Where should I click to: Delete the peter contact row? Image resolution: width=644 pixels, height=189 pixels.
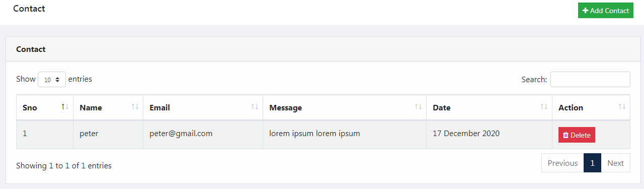pyautogui.click(x=577, y=135)
